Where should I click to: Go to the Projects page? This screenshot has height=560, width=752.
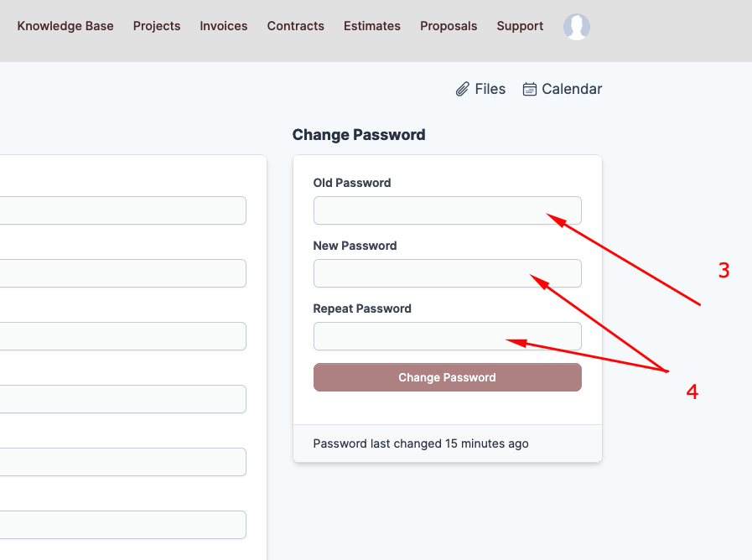157,26
